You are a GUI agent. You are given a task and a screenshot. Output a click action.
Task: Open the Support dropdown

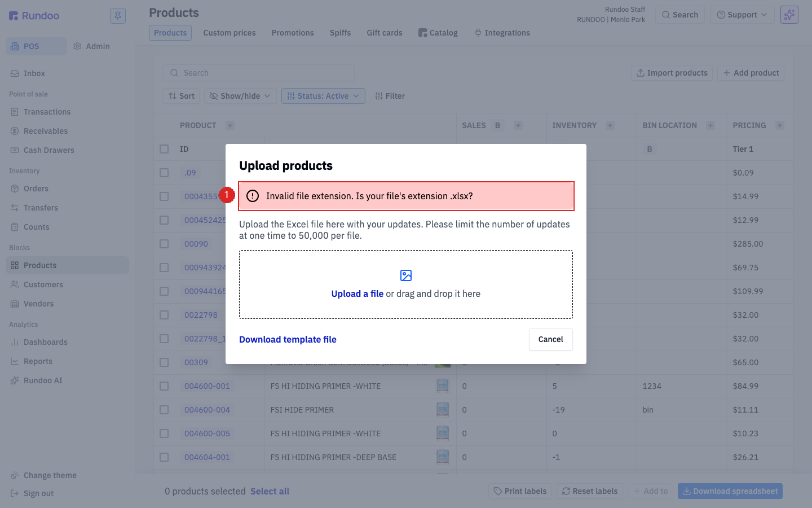742,15
